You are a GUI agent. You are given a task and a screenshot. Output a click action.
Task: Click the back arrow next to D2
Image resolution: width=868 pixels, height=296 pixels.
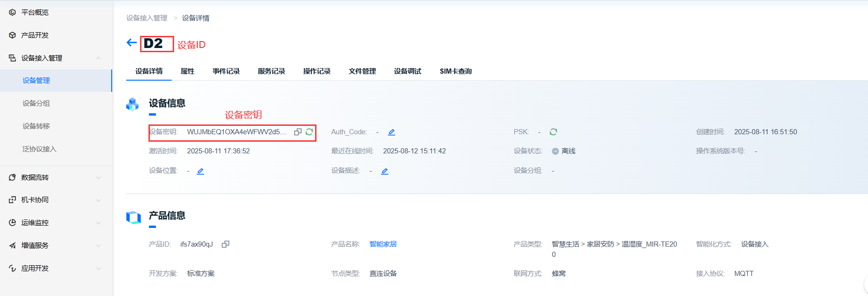[131, 43]
